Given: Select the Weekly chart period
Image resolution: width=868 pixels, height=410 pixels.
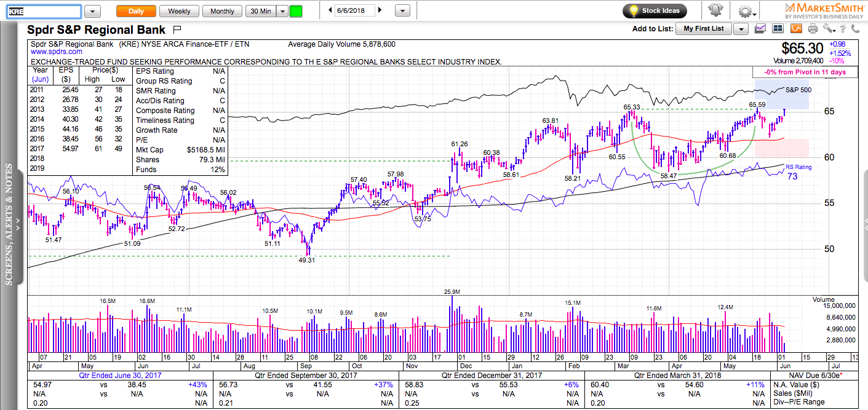Looking at the screenshot, I should coord(179,11).
